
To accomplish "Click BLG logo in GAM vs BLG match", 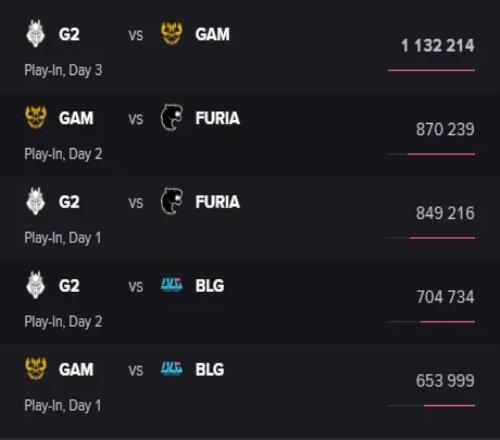I will click(172, 369).
